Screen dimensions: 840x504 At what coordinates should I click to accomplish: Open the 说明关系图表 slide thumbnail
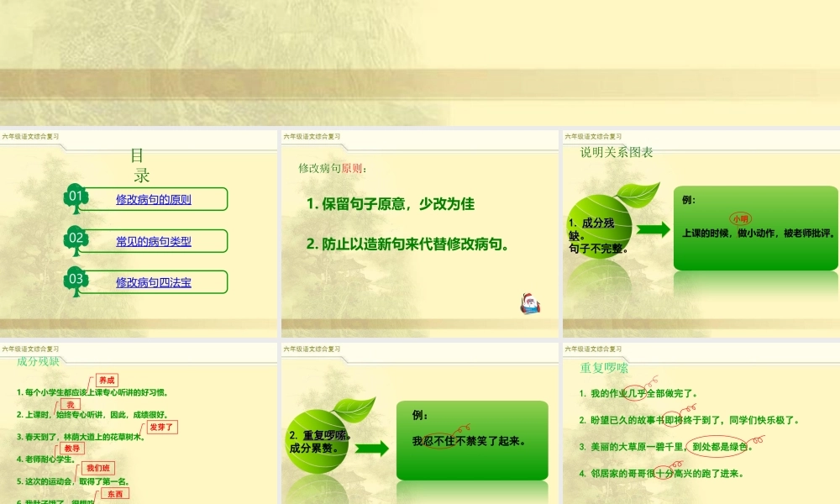coord(701,234)
